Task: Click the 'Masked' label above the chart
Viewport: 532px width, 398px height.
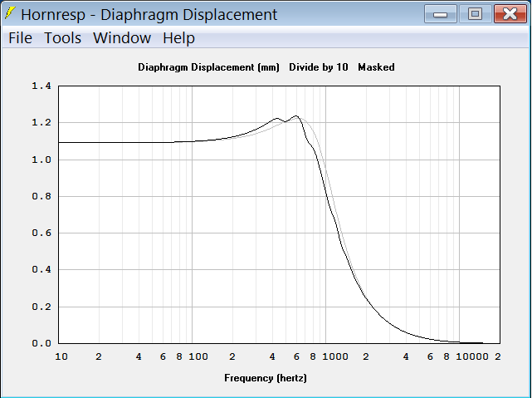Action: pos(376,67)
